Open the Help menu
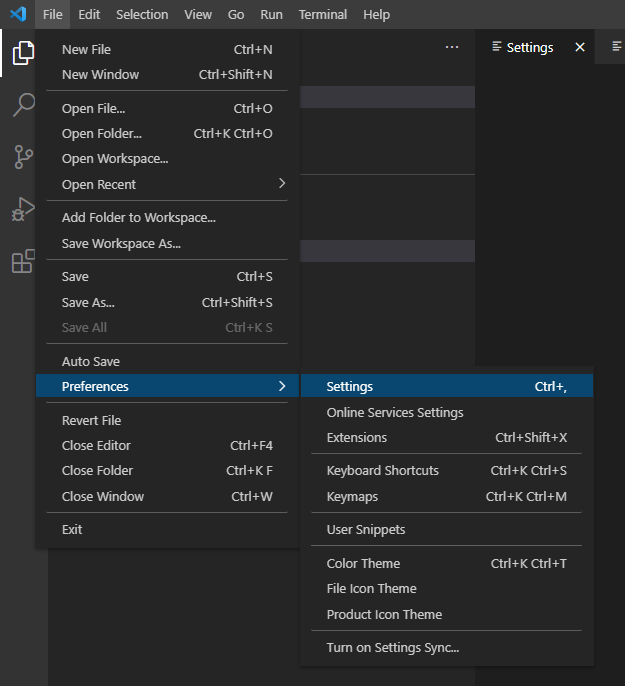 point(376,14)
